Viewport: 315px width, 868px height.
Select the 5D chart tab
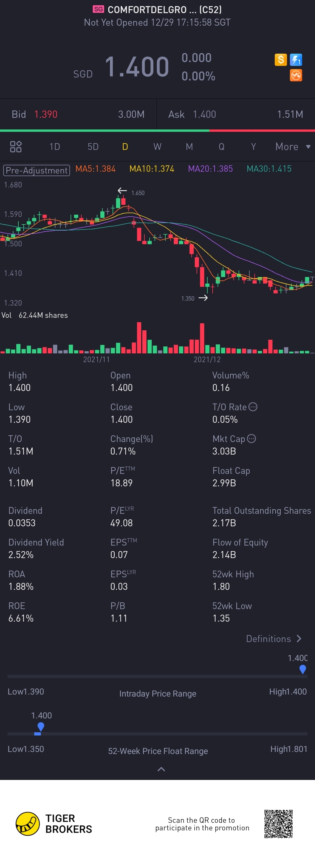coord(93,147)
